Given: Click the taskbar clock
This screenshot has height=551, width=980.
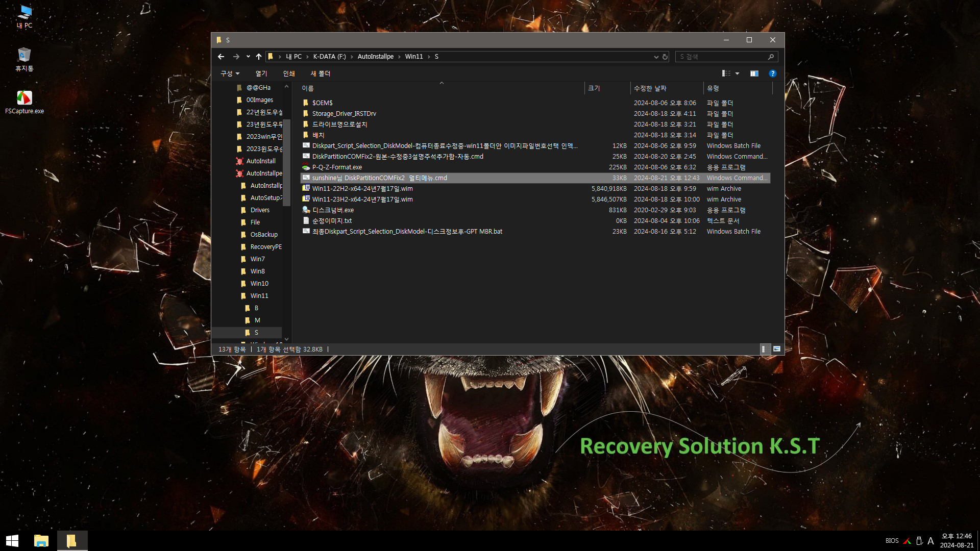Looking at the screenshot, I should pyautogui.click(x=957, y=541).
